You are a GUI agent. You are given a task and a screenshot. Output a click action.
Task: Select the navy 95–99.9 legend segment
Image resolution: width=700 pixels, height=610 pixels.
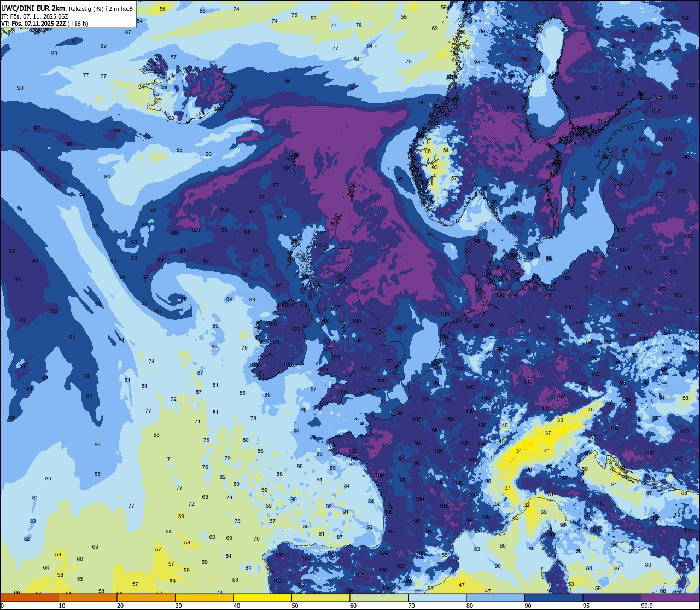coord(612,598)
